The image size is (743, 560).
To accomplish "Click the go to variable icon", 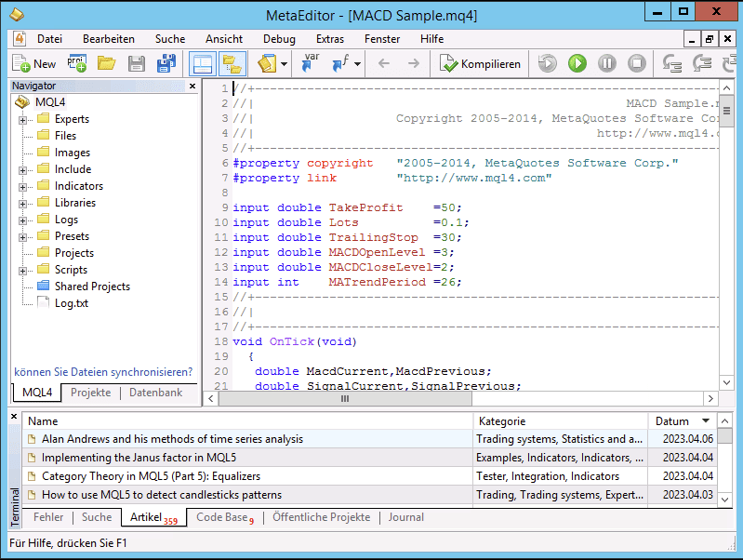I will (x=311, y=63).
